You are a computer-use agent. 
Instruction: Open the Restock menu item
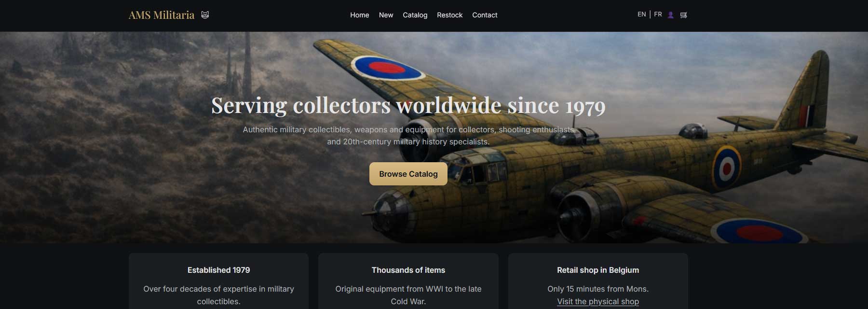pyautogui.click(x=449, y=15)
